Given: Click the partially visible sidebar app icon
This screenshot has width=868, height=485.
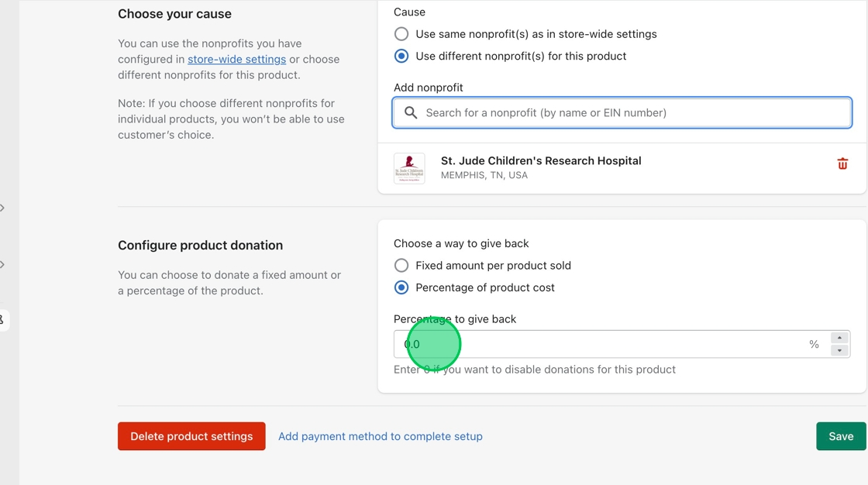Looking at the screenshot, I should point(2,320).
